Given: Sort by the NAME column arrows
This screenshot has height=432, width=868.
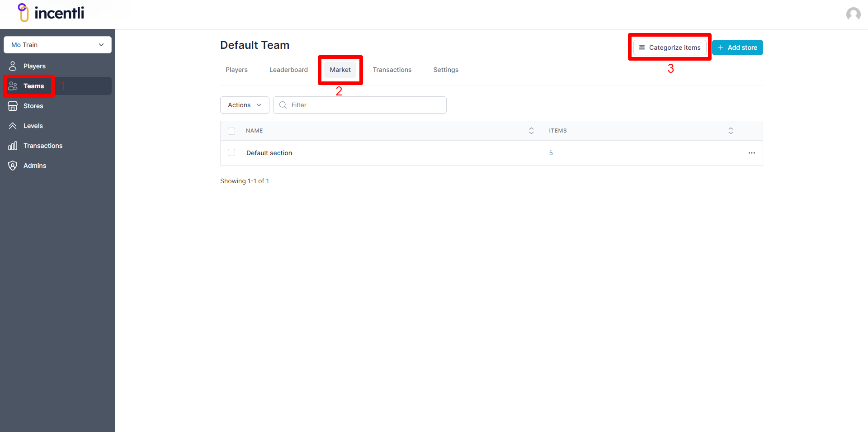Looking at the screenshot, I should point(531,131).
